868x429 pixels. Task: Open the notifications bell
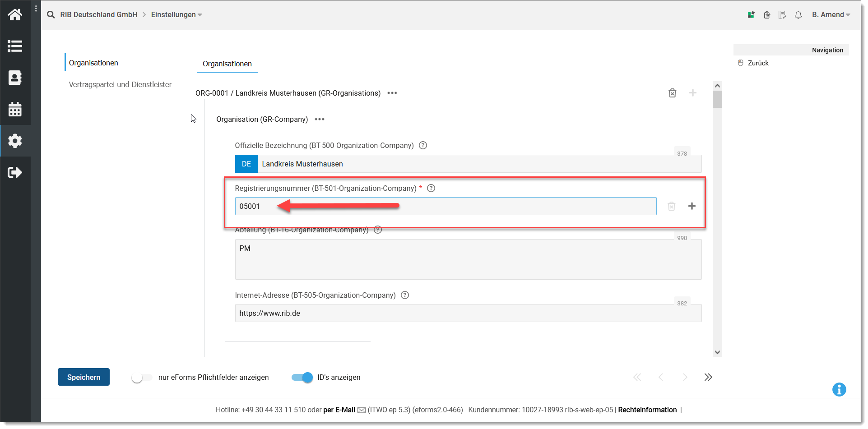coord(798,15)
